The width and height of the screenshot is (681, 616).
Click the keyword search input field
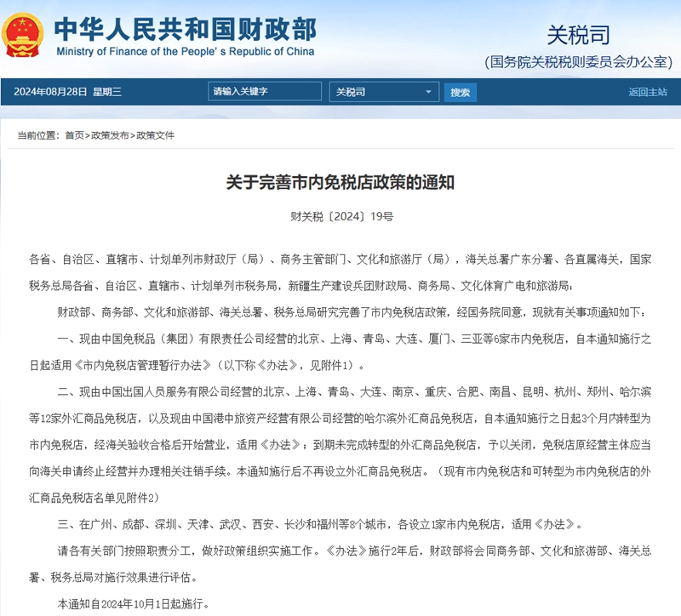click(265, 92)
